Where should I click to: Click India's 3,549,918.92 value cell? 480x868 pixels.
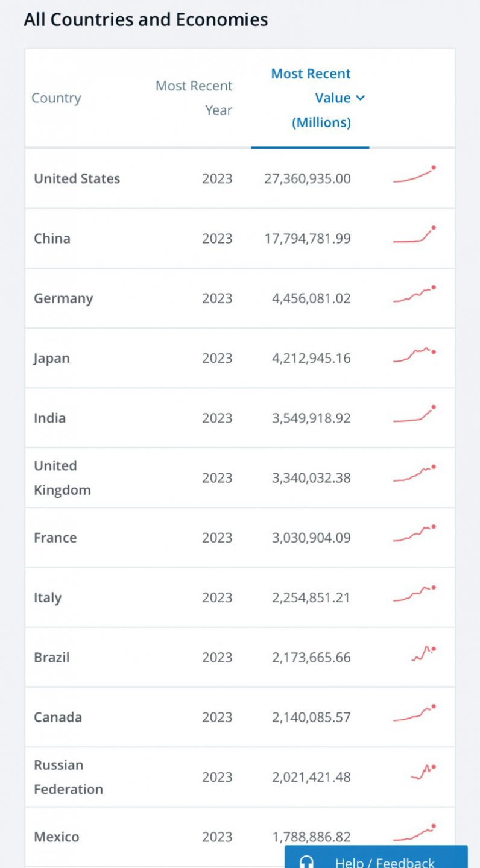311,418
